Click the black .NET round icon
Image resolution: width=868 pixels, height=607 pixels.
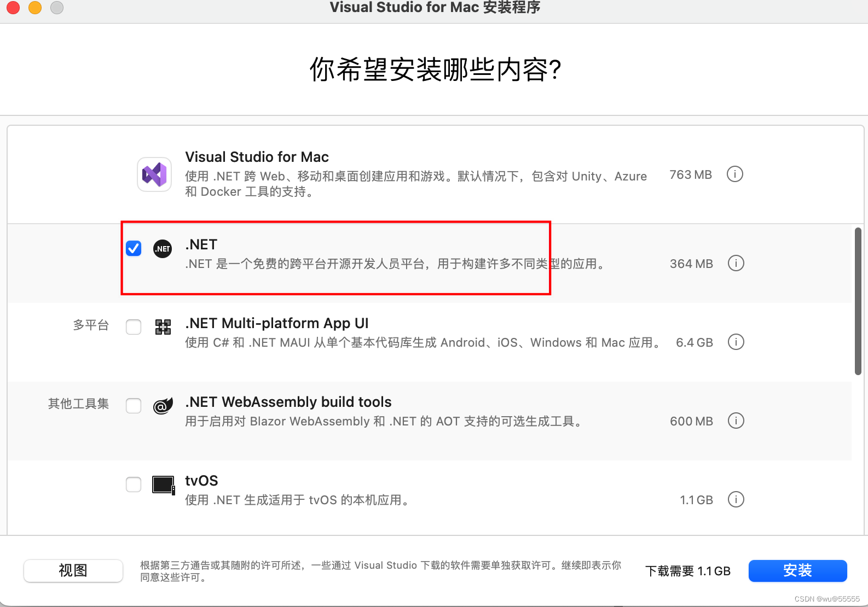click(163, 249)
